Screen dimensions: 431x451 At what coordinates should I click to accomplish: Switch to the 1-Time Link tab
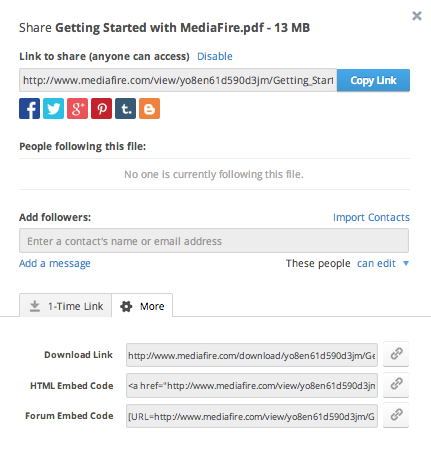(x=66, y=306)
